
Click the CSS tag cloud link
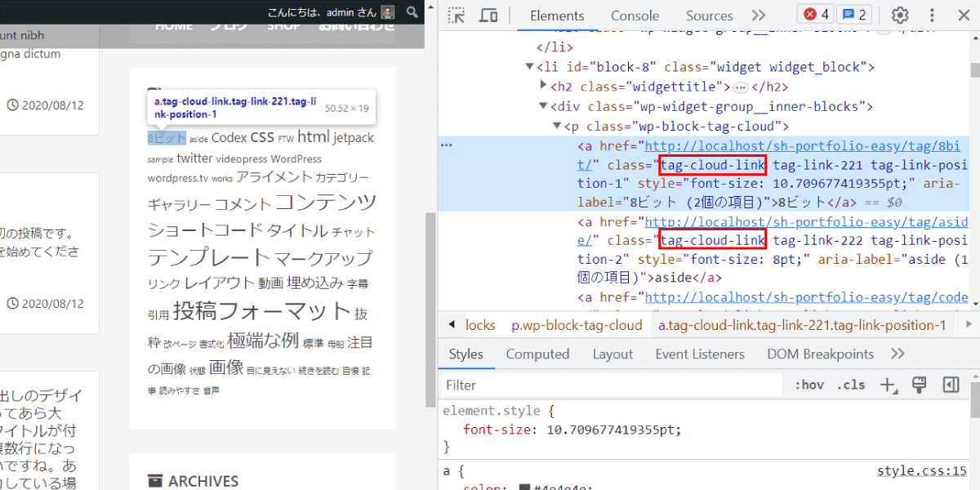262,137
